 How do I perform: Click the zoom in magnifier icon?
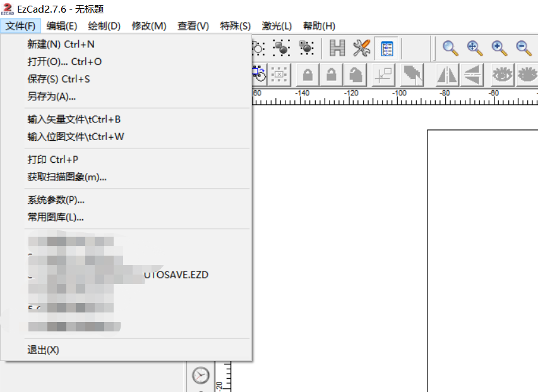499,48
